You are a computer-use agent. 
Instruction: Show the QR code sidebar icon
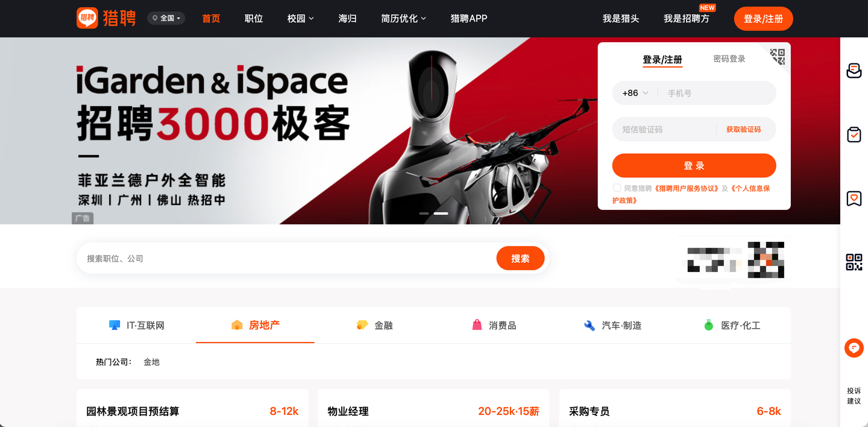[x=854, y=262]
